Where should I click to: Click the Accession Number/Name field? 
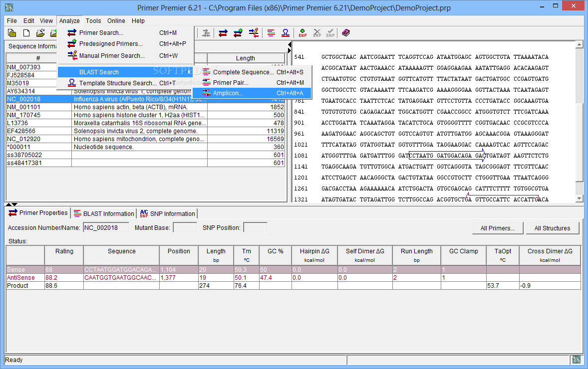[106, 227]
